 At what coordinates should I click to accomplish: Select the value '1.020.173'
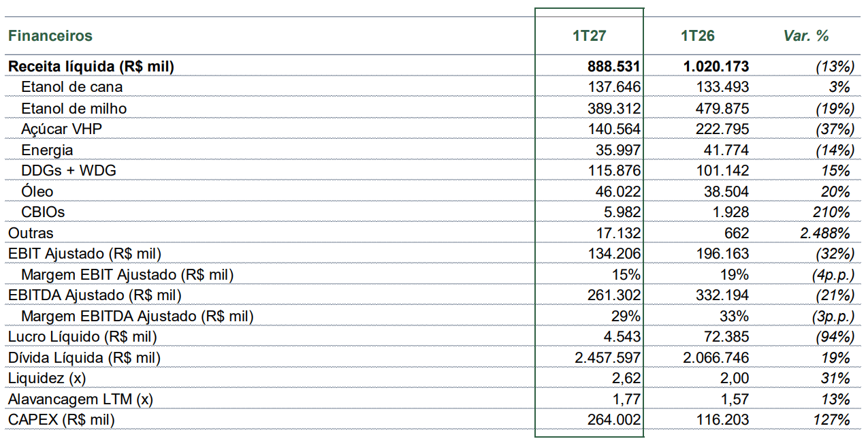716,67
